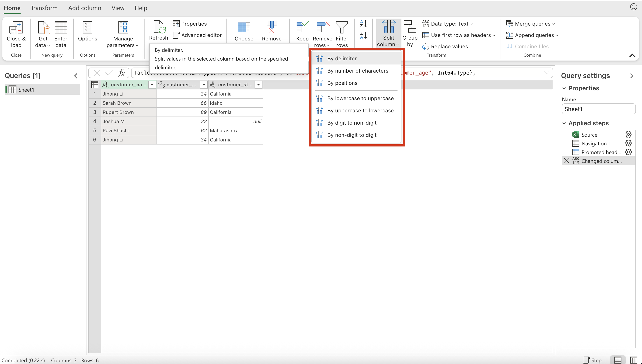The width and height of the screenshot is (642, 364).
Task: Collapse the Applied steps section
Action: tap(564, 123)
